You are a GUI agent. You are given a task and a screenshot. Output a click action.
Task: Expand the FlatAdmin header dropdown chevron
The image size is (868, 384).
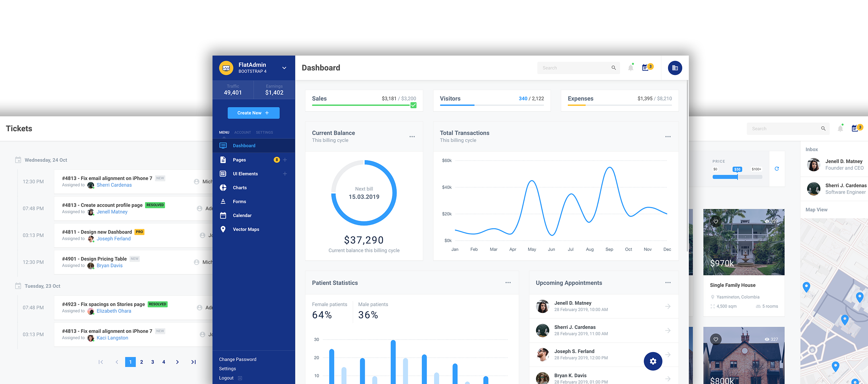(x=284, y=68)
